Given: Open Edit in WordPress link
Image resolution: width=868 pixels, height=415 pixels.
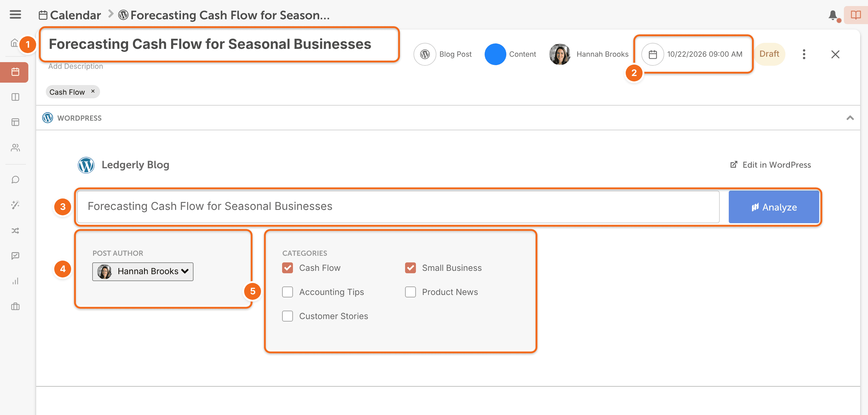Looking at the screenshot, I should coord(770,165).
